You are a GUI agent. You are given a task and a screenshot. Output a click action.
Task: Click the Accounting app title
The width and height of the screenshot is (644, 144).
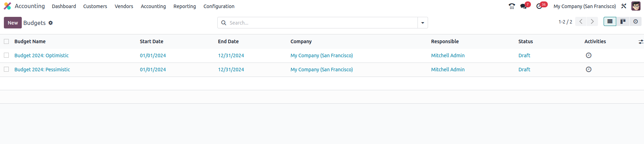coord(30,6)
